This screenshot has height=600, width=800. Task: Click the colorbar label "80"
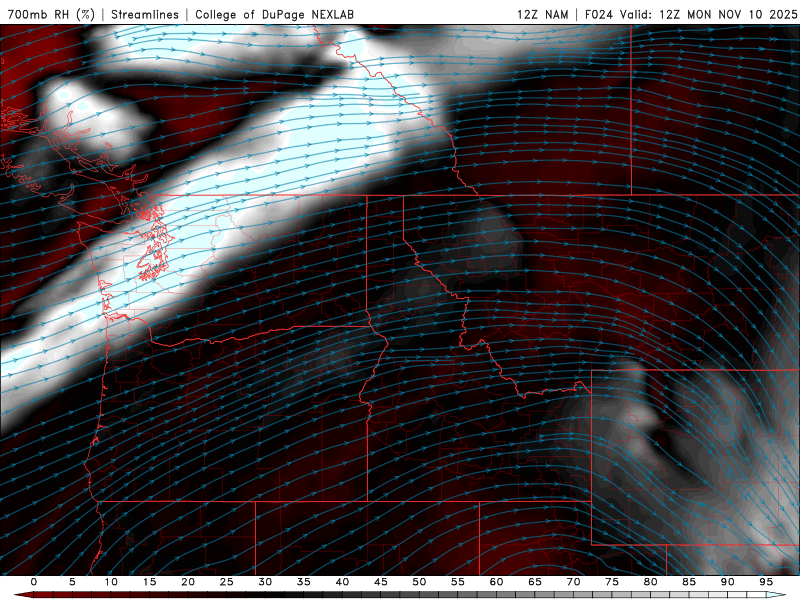point(651,582)
